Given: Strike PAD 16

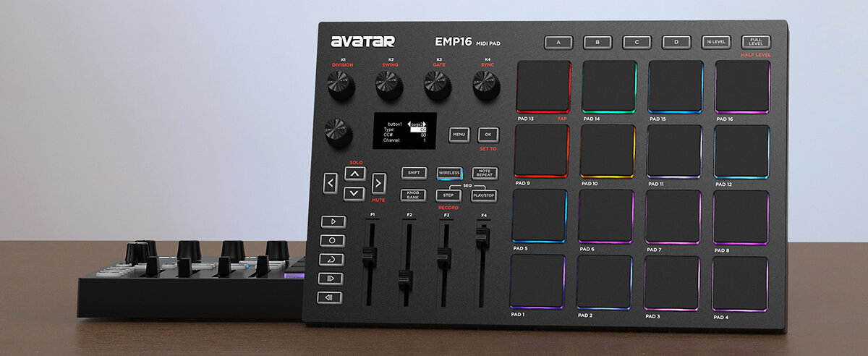Looking at the screenshot, I should (x=743, y=86).
